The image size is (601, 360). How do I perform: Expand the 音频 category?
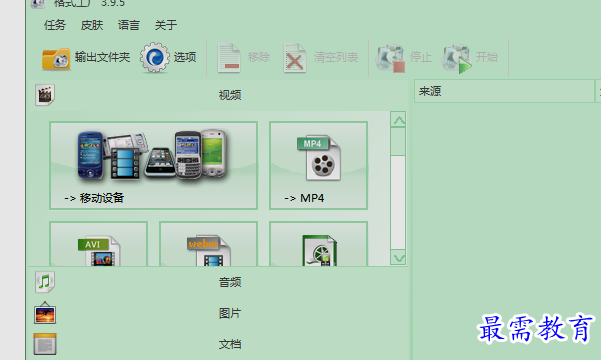point(218,283)
